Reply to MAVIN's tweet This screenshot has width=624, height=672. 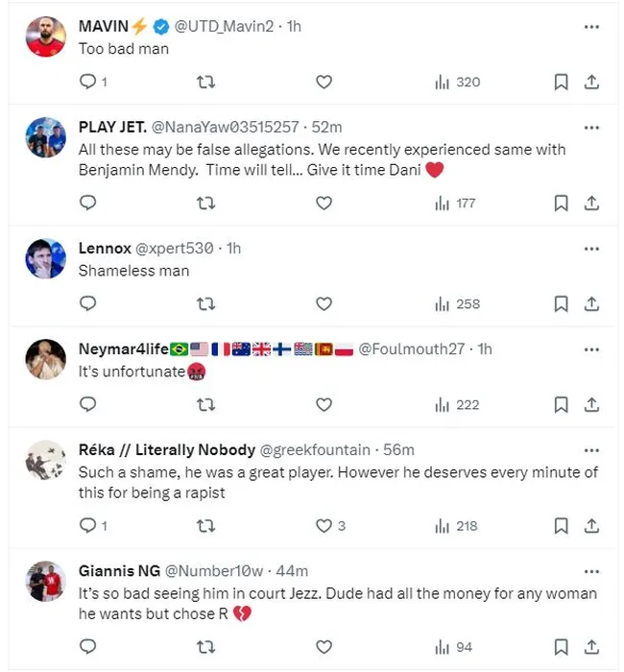pyautogui.click(x=88, y=83)
